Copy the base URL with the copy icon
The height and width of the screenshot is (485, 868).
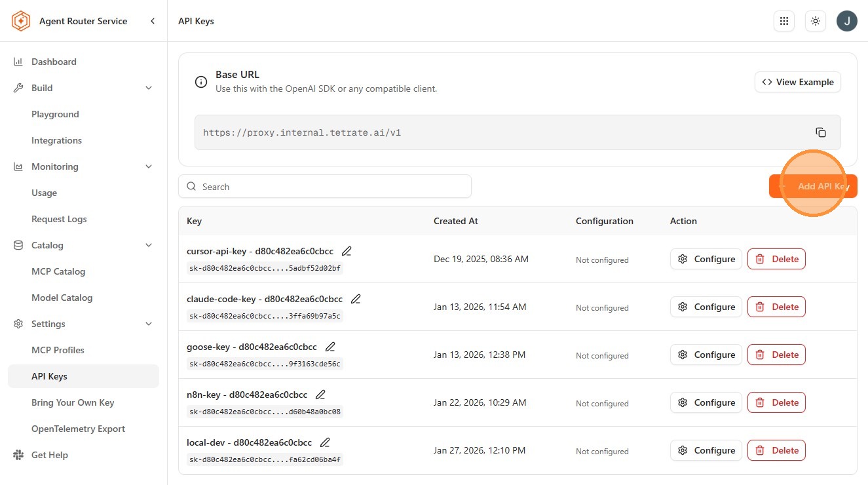(821, 132)
